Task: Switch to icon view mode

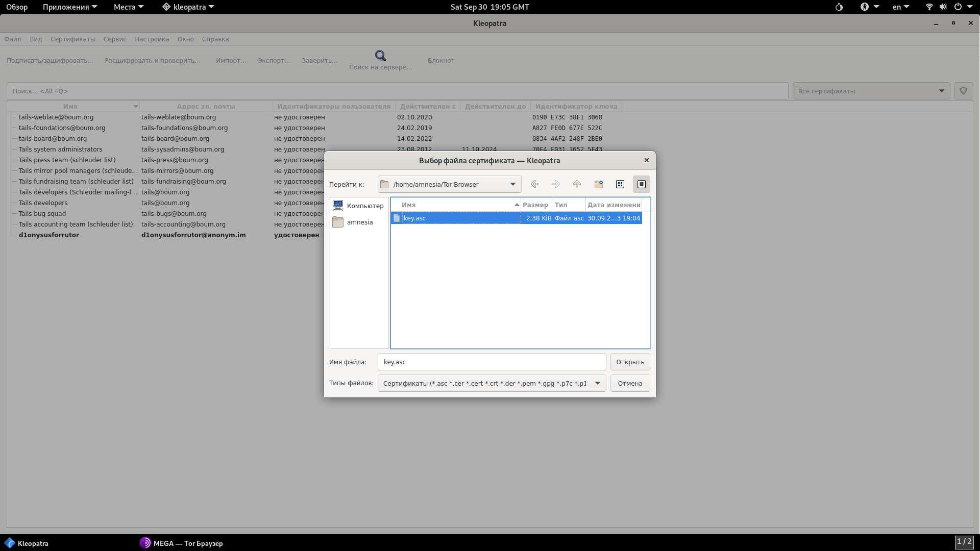Action: point(620,184)
